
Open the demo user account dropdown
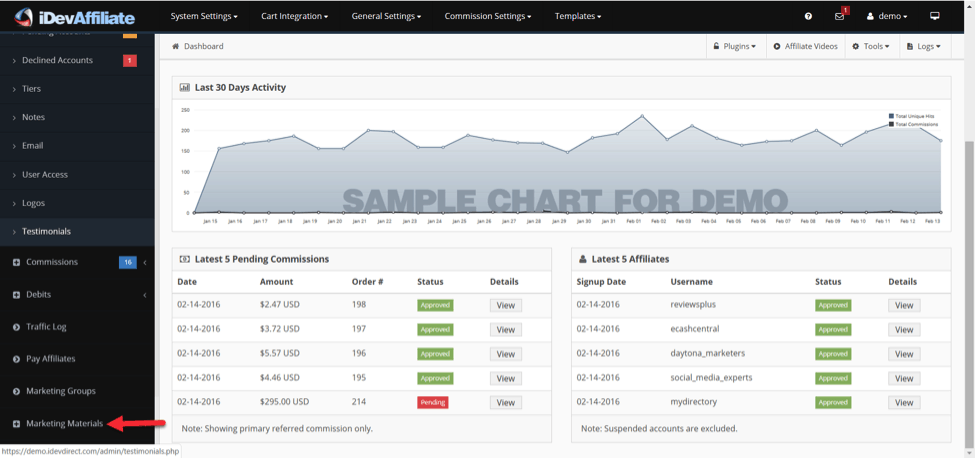point(887,16)
